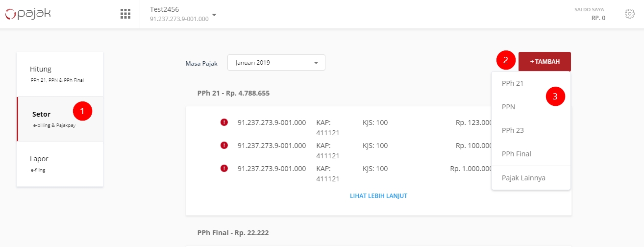The width and height of the screenshot is (644, 247).
Task: Click the LIHAT LEBIH LANJUT link
Action: 378,196
